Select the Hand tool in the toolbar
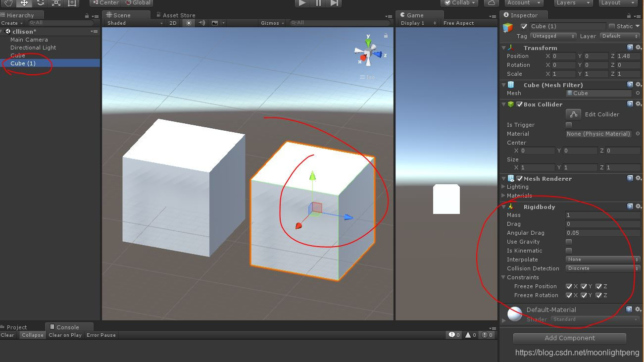The width and height of the screenshot is (644, 362). pos(8,3)
